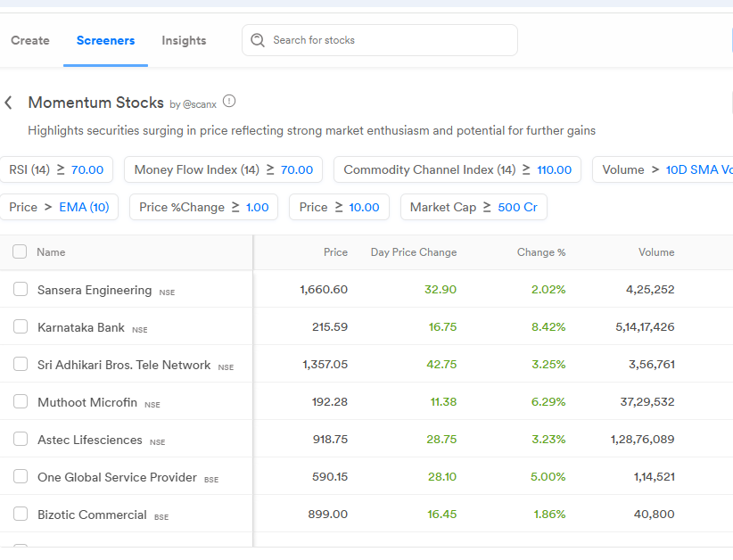Screen dimensions: 733x560
Task: Check the Muthoot Microfin row checkbox
Action: pos(19,401)
